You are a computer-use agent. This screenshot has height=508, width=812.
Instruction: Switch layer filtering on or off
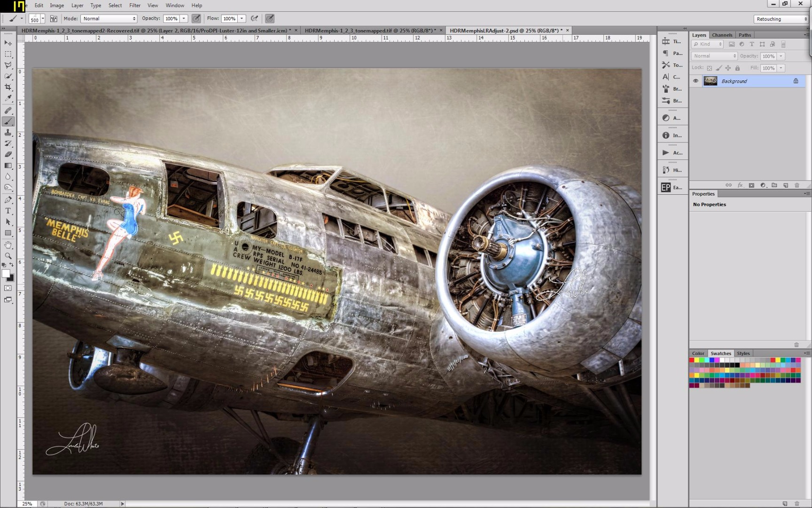point(783,44)
